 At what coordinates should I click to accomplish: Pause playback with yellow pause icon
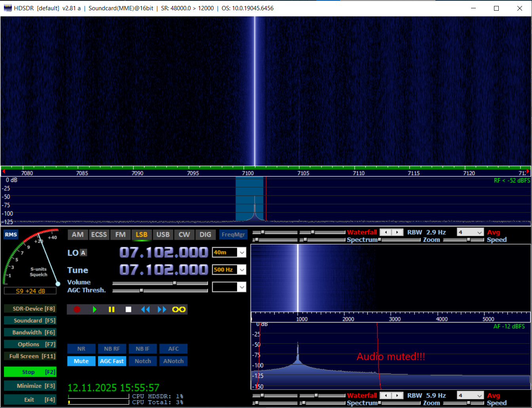(112, 309)
